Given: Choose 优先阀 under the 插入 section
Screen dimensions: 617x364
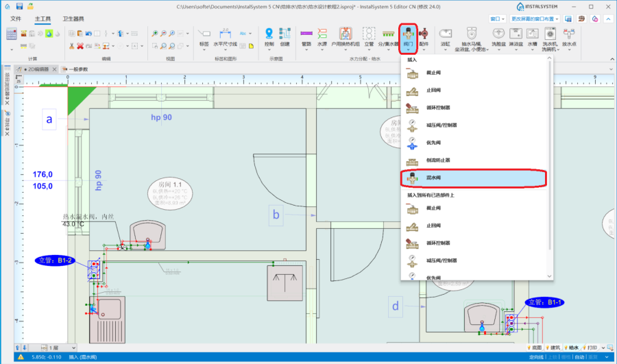Looking at the screenshot, I should pyautogui.click(x=473, y=143).
